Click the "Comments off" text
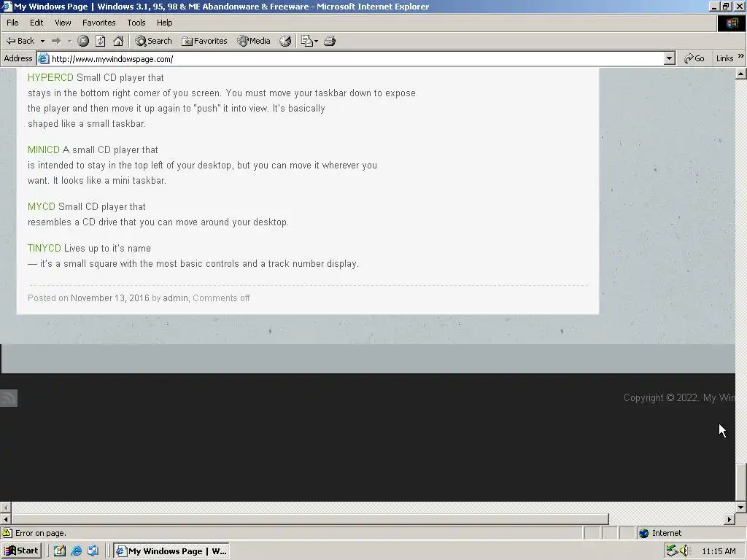747x560 pixels. tap(221, 298)
